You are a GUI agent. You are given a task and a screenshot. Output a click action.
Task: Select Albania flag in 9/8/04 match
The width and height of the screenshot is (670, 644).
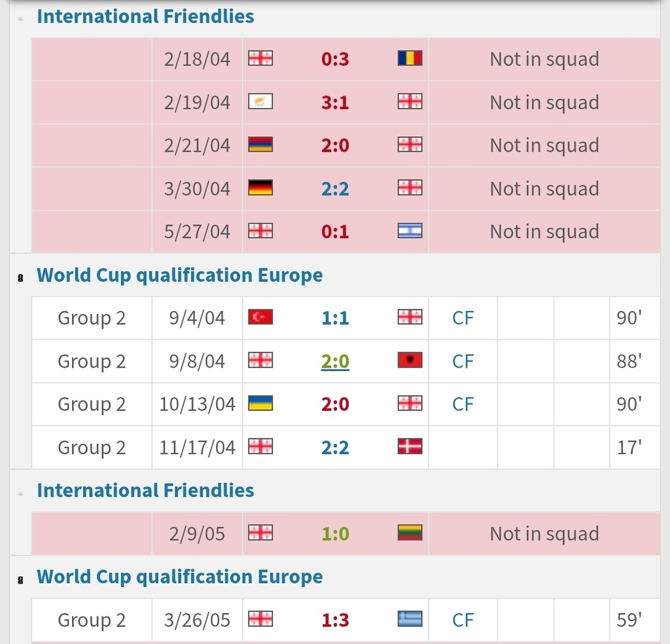click(410, 361)
